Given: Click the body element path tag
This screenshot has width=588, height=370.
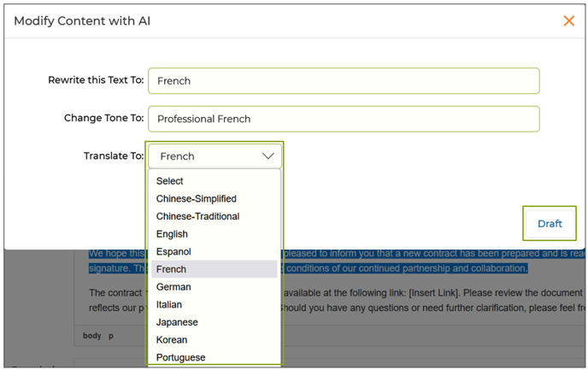Looking at the screenshot, I should pyautogui.click(x=92, y=336).
